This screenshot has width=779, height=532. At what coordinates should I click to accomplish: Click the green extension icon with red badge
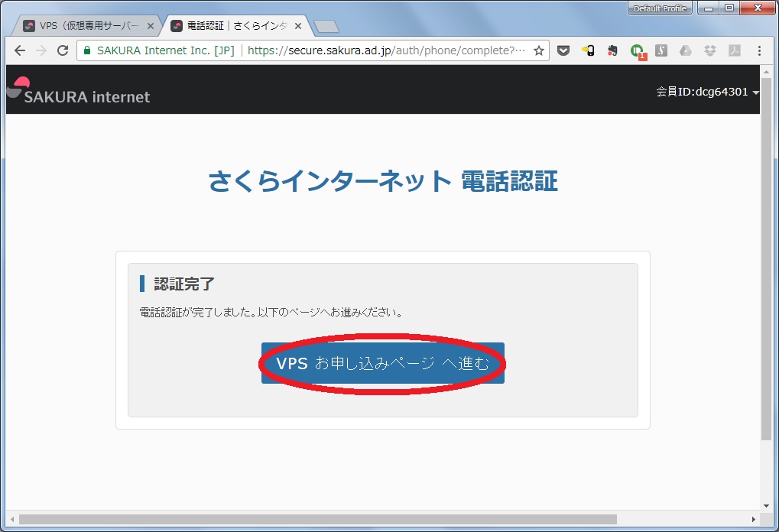pos(637,51)
